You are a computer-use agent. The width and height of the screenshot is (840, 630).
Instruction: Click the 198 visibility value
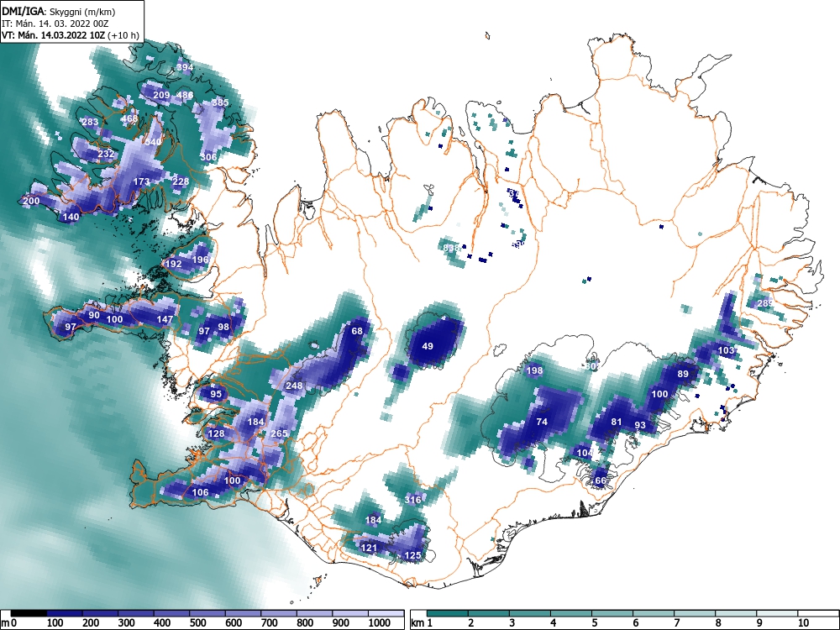pyautogui.click(x=534, y=370)
